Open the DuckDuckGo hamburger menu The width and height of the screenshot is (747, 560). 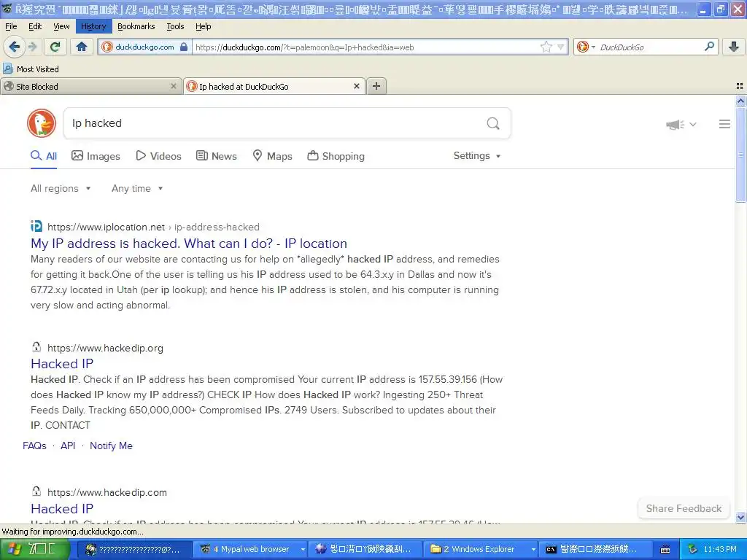(x=724, y=124)
